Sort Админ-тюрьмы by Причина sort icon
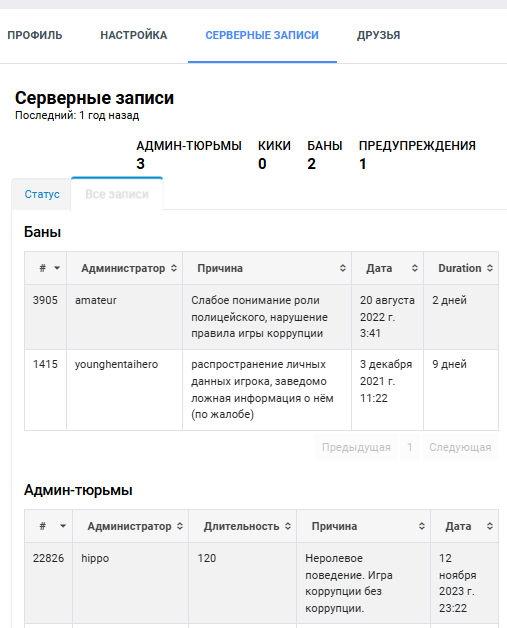 coord(422,526)
